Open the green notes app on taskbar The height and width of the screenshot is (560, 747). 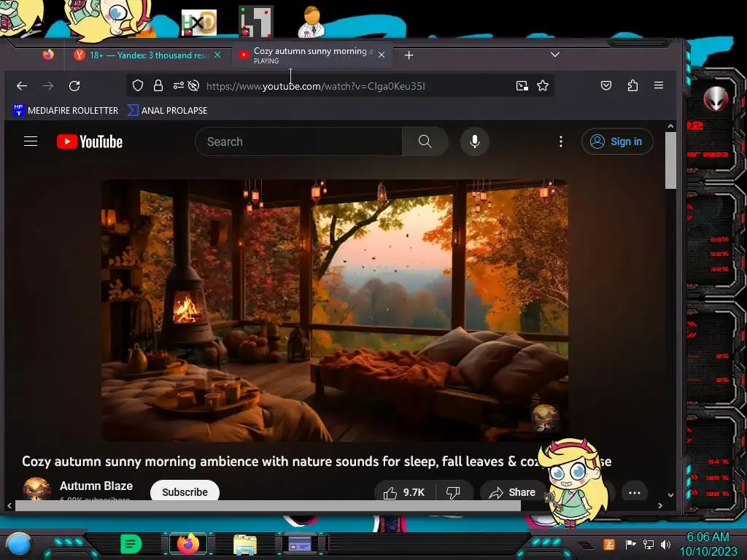[x=131, y=544]
